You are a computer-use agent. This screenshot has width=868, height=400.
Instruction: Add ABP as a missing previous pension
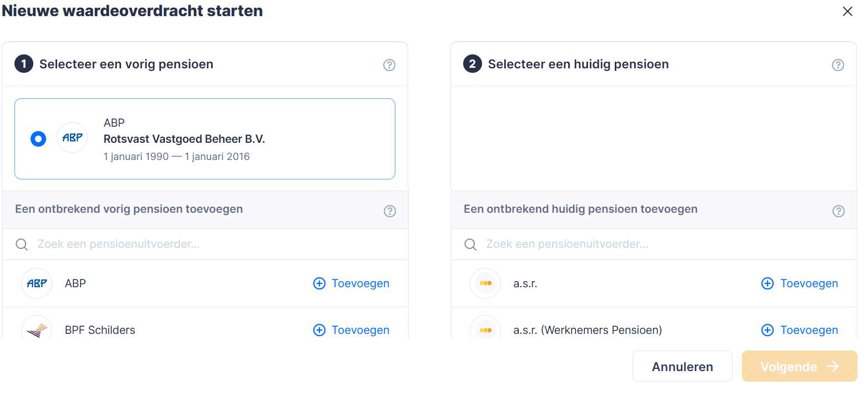coord(352,283)
